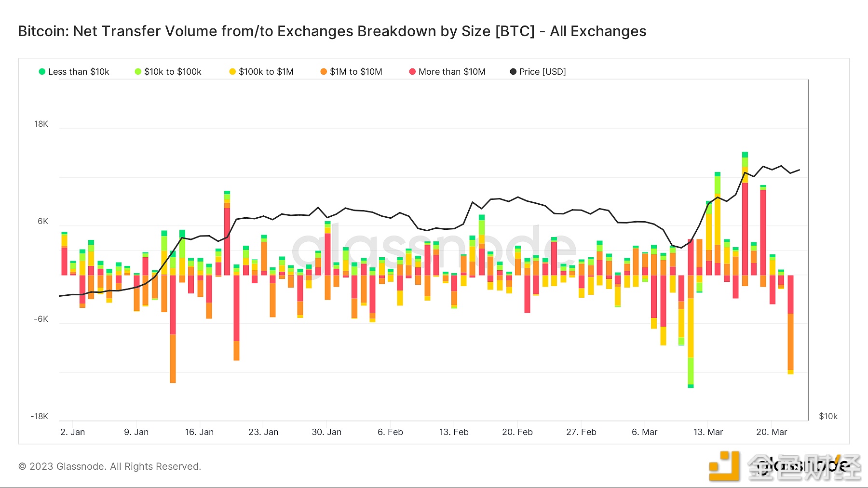
Task: Click the Bitcoin Net Transfer Volume chart title
Action: [x=332, y=31]
